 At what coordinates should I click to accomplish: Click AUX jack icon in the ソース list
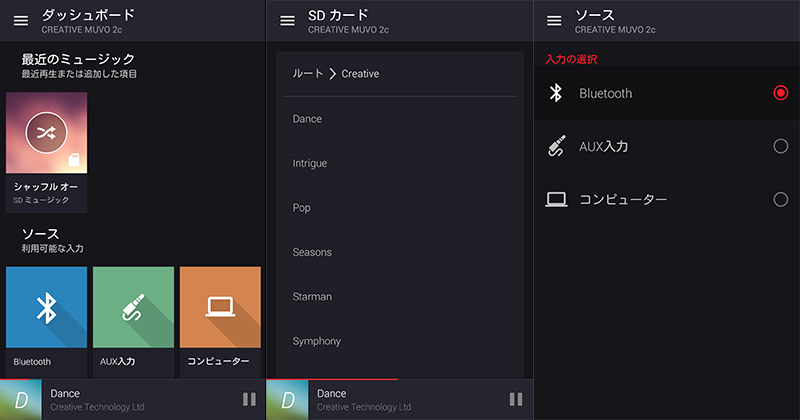tap(556, 146)
